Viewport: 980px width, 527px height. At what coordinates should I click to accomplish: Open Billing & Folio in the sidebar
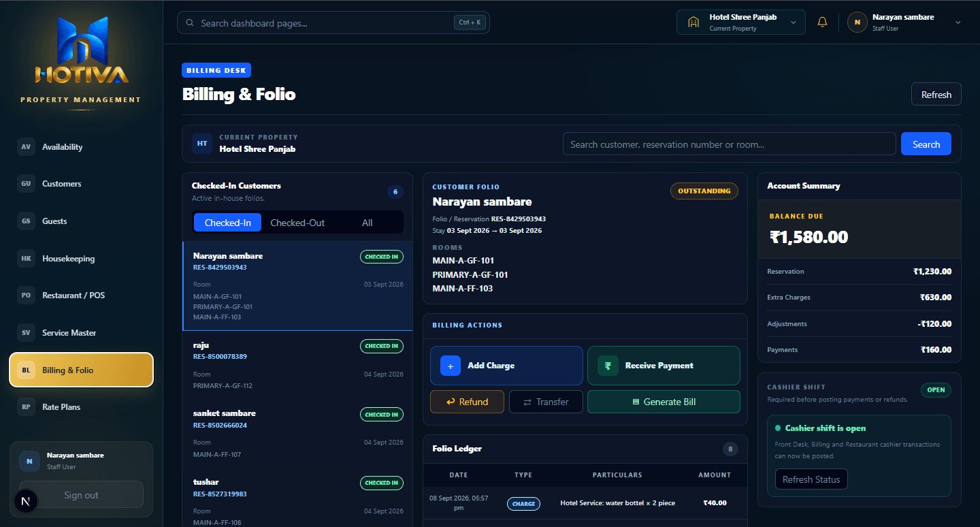[82, 370]
